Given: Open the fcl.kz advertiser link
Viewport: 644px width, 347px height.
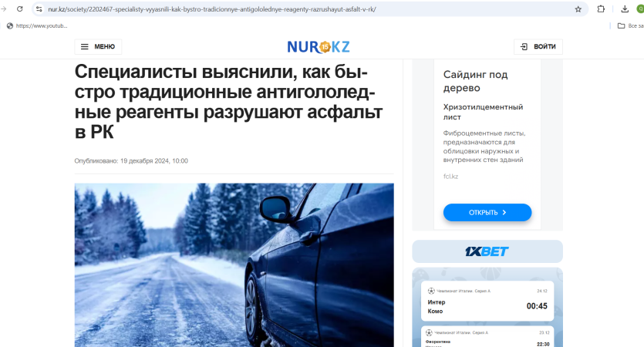Looking at the screenshot, I should [450, 177].
